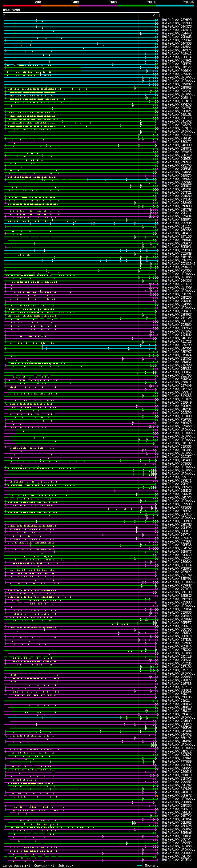197x868 pixels.
Task: Open subject UniRef100_Q41402
Action: pos(177,121)
